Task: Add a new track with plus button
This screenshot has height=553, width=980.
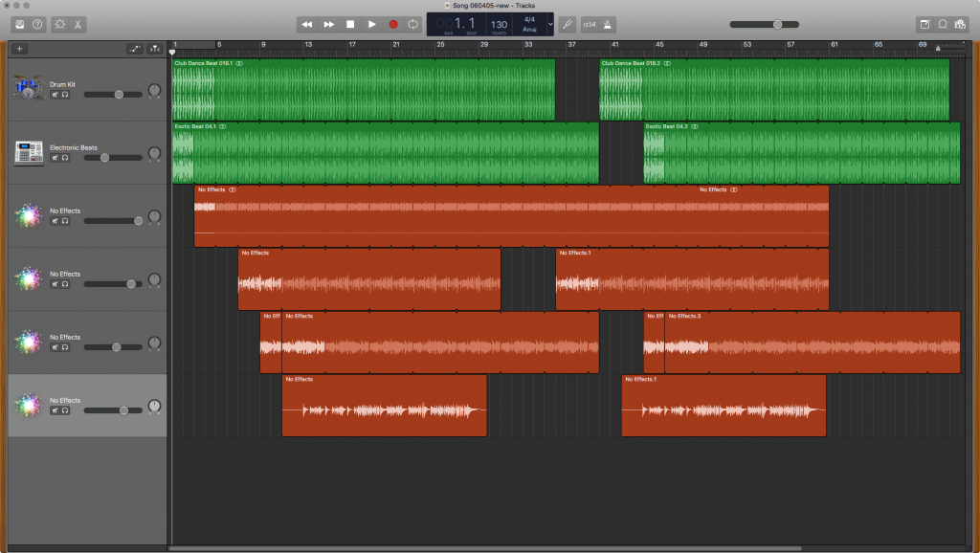Action: point(19,49)
